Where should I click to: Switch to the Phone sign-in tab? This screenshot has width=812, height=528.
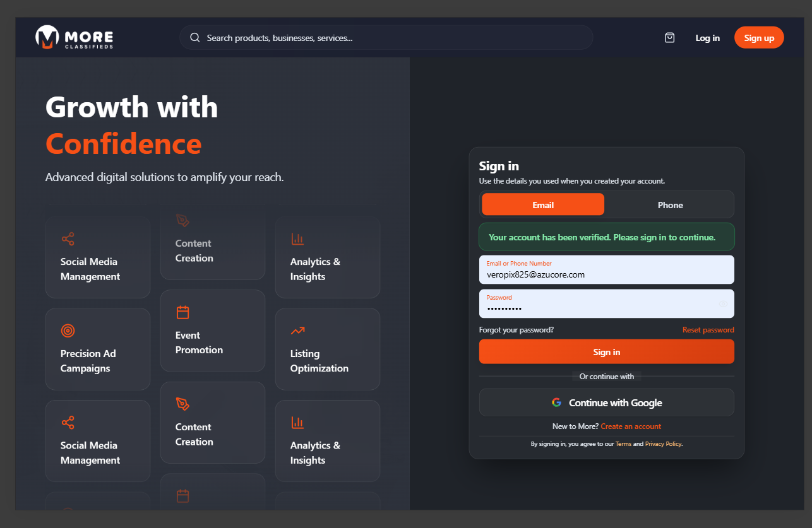click(670, 205)
